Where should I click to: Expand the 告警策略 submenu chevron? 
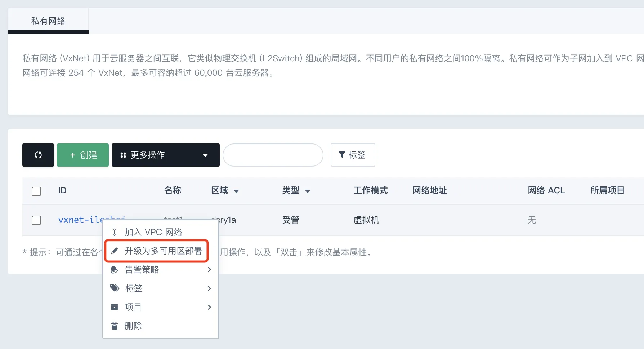click(209, 270)
